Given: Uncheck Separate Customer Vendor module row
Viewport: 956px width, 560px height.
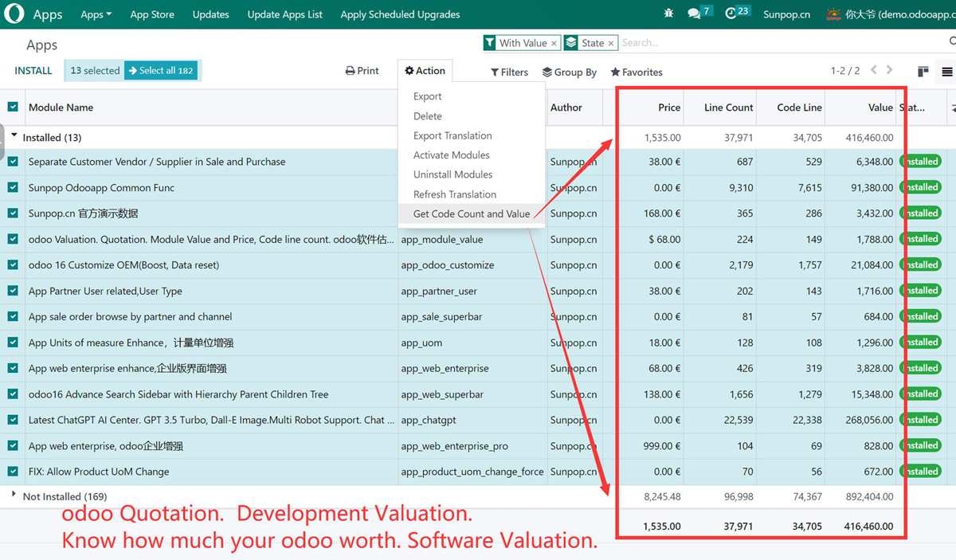Looking at the screenshot, I should [x=13, y=162].
